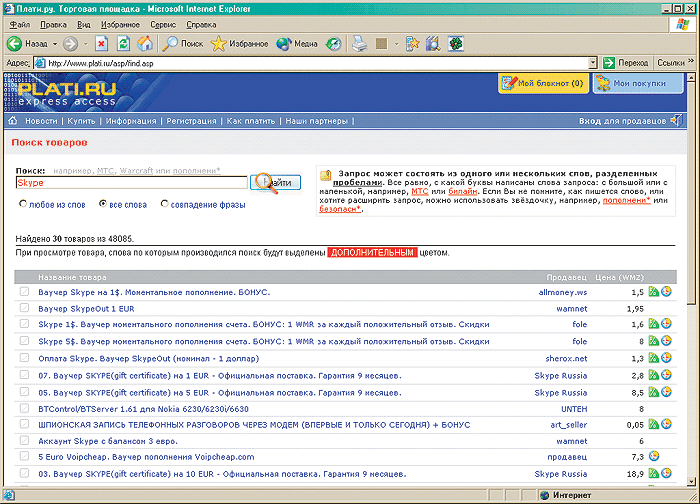This screenshot has width=700, height=504.
Task: Check the box for Ваучер SkypeOut 1 EUR
Action: tap(24, 308)
